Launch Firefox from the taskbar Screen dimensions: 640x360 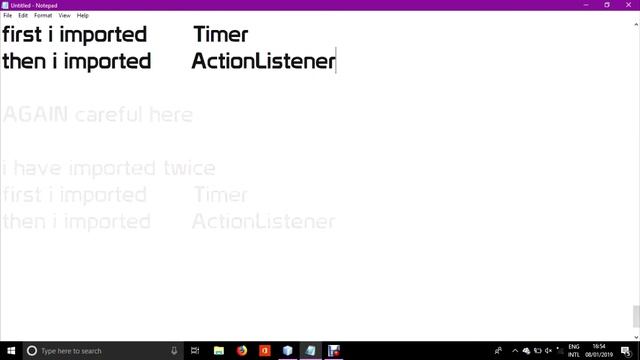coord(242,351)
